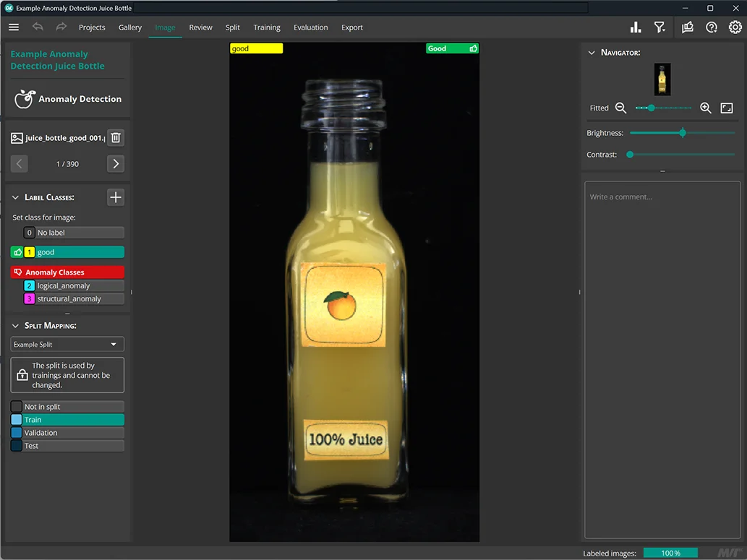Open the Gallery tab

pyautogui.click(x=130, y=27)
